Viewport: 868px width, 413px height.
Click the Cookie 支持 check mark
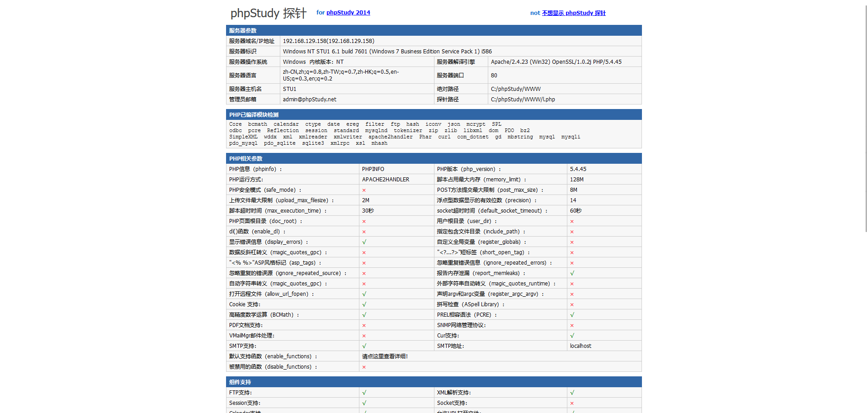pos(364,304)
